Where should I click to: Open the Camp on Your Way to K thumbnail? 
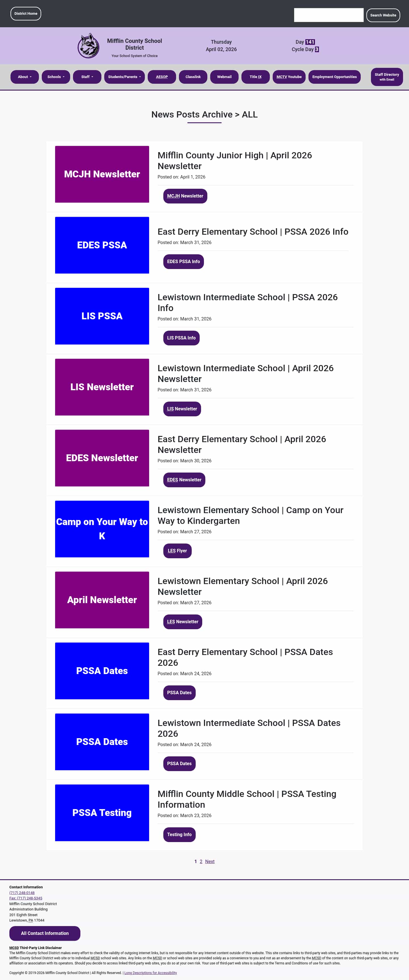click(102, 529)
